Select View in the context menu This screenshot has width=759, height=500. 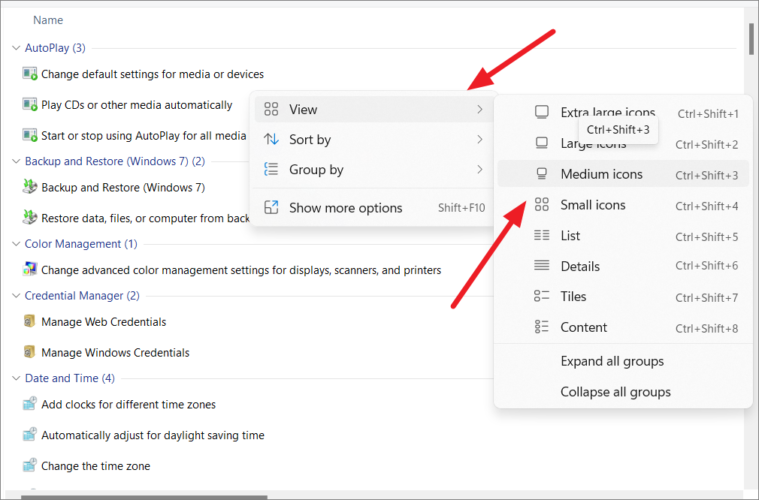[374, 109]
